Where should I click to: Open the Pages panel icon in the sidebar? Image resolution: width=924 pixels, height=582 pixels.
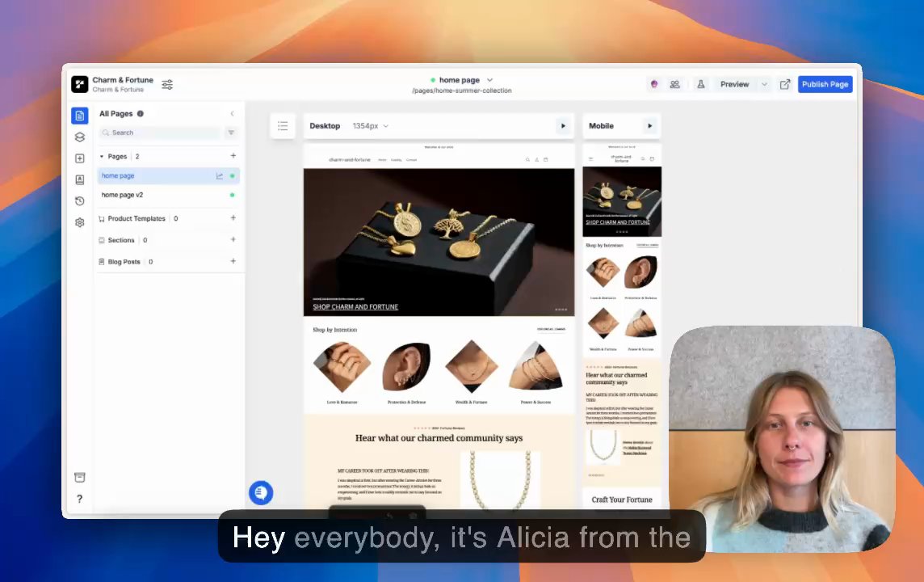[x=79, y=116]
